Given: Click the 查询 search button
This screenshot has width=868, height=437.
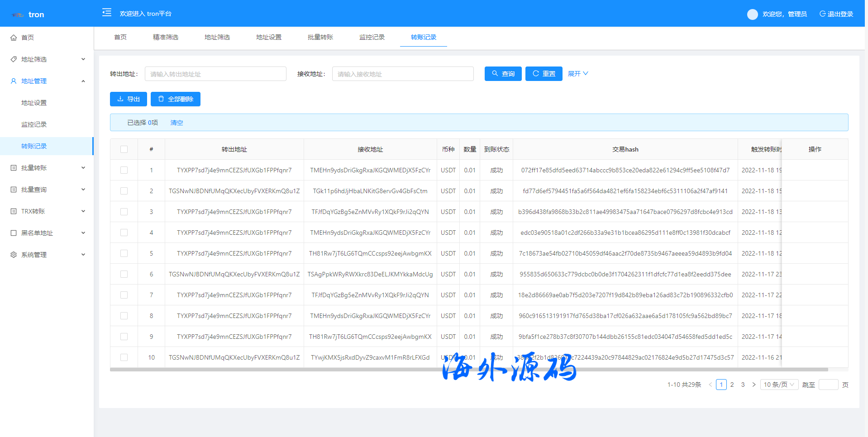Looking at the screenshot, I should click(x=503, y=74).
